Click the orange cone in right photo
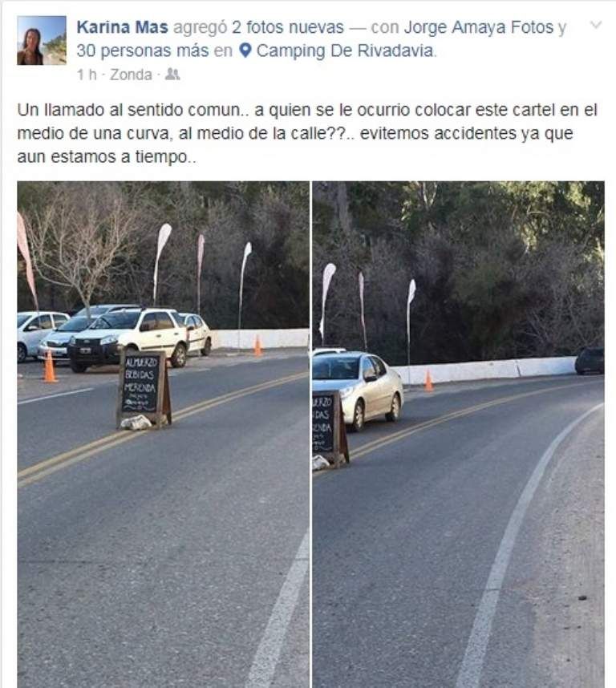This screenshot has width=616, height=688. pyautogui.click(x=428, y=380)
